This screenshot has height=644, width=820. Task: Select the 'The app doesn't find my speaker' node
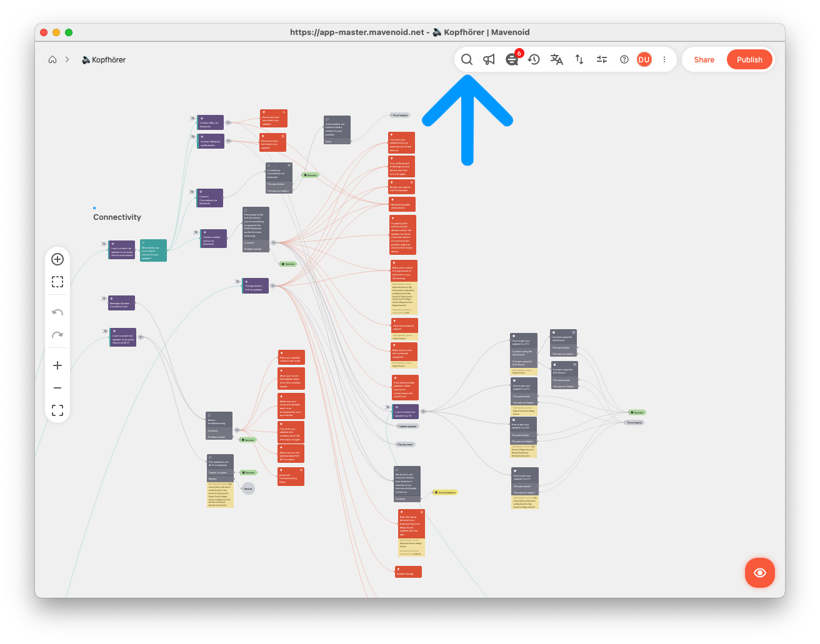click(x=256, y=286)
